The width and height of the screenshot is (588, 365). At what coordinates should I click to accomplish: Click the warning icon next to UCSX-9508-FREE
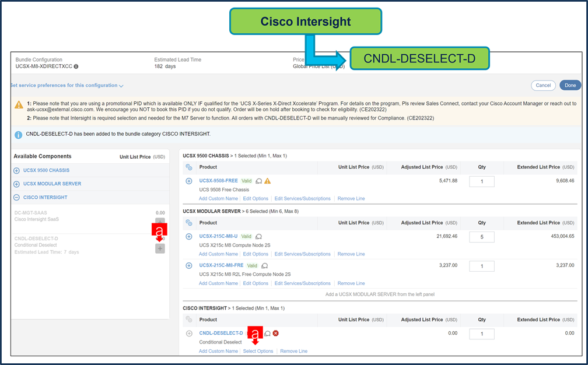[x=267, y=181]
